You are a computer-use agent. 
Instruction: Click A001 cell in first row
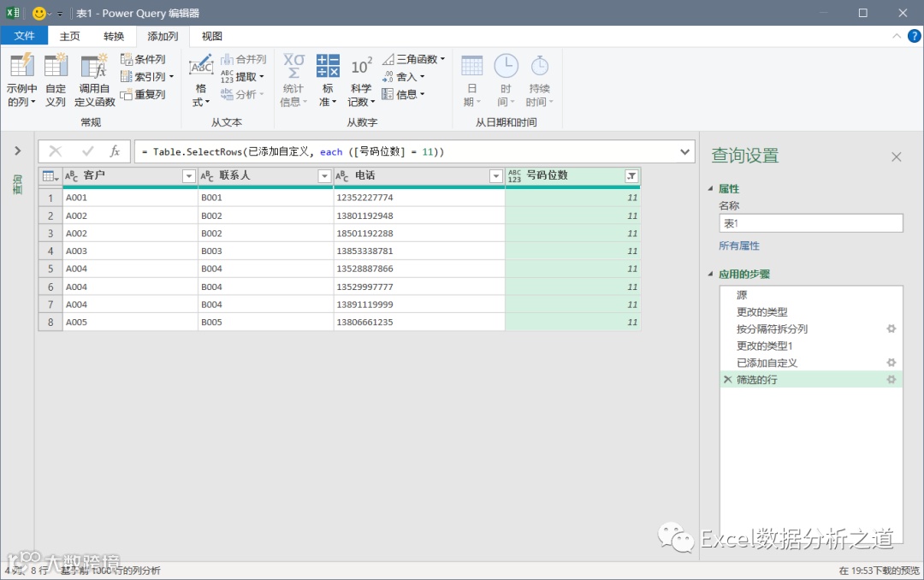130,198
